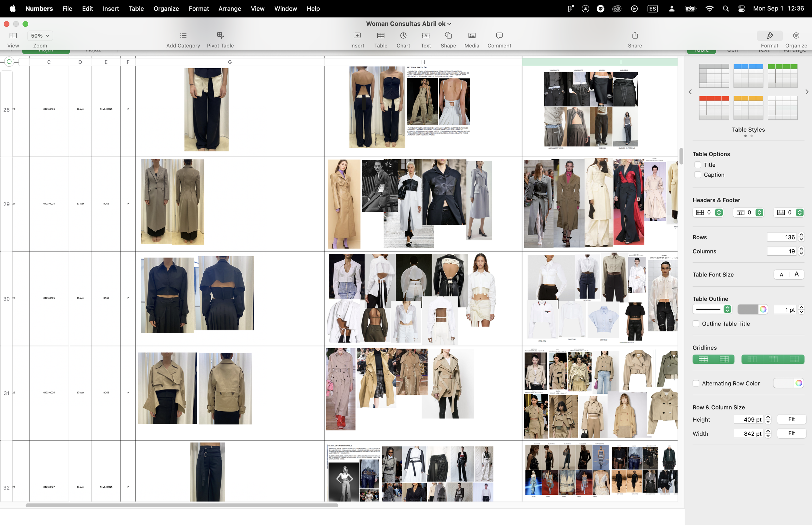Screen dimensions: 812x525
Task: Click the Shape toolbar icon
Action: [x=448, y=35]
